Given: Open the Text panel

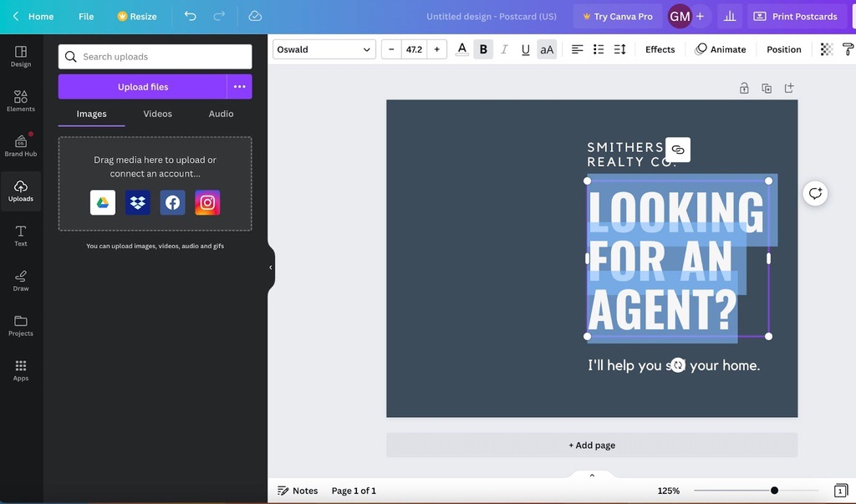Looking at the screenshot, I should pyautogui.click(x=21, y=236).
